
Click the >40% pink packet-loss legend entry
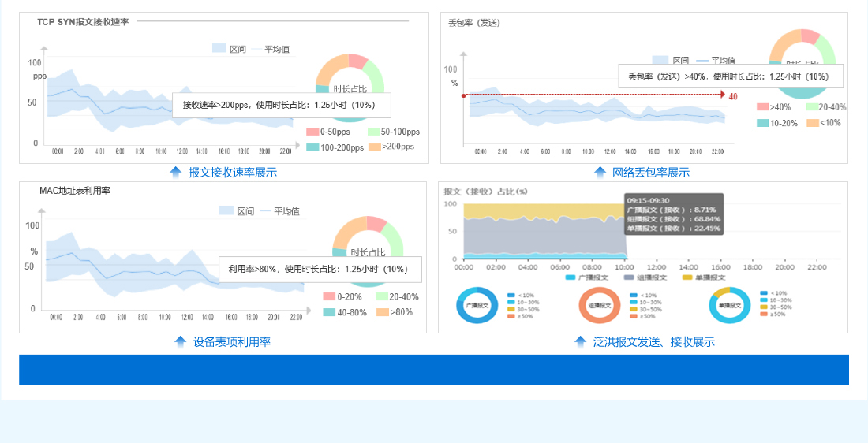coord(773,107)
